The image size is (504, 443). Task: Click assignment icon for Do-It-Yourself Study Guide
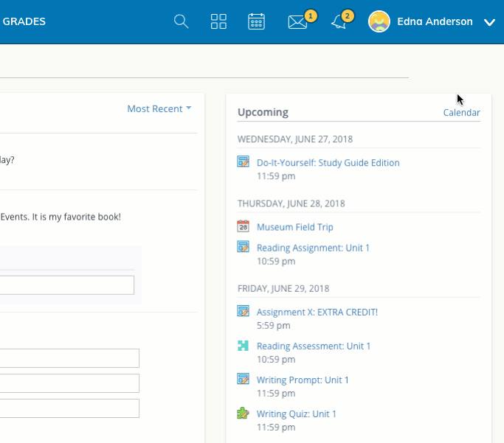click(244, 162)
